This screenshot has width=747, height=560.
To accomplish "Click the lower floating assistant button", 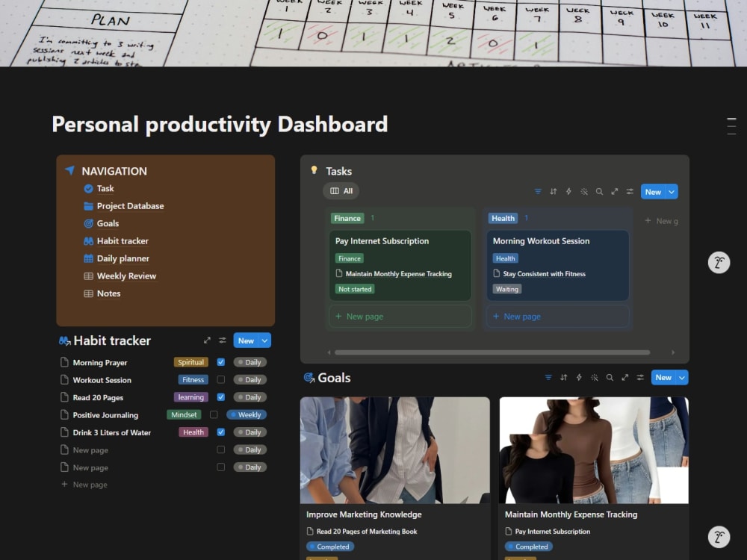I will click(x=719, y=537).
